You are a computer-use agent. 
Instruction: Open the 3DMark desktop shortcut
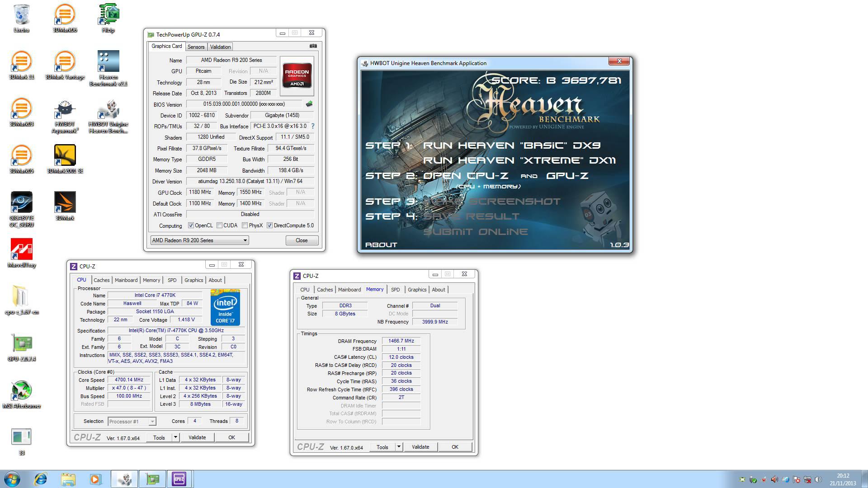[x=65, y=206]
